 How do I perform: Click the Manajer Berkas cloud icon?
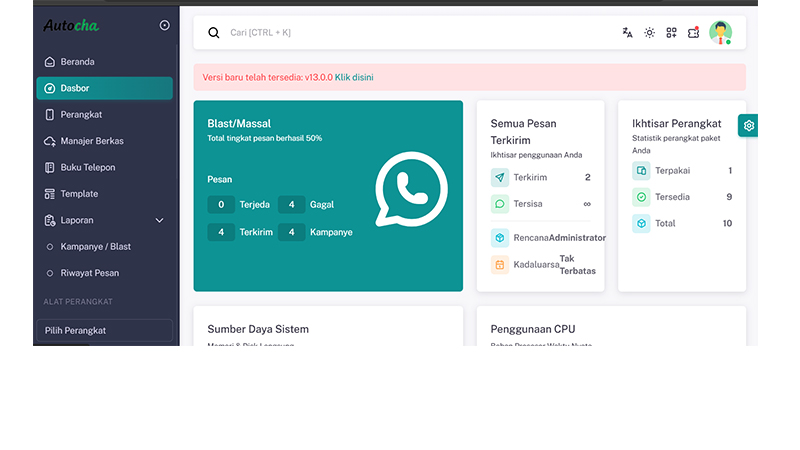[49, 141]
